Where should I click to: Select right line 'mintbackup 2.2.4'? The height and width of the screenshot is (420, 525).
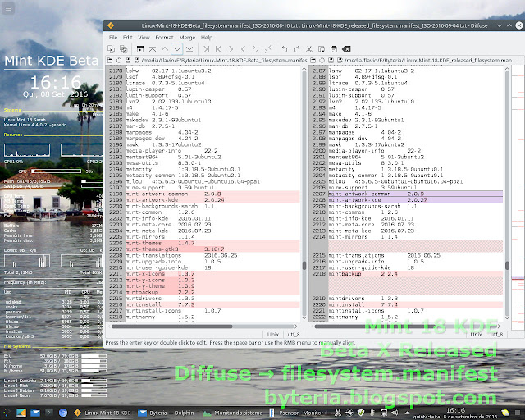(x=416, y=274)
